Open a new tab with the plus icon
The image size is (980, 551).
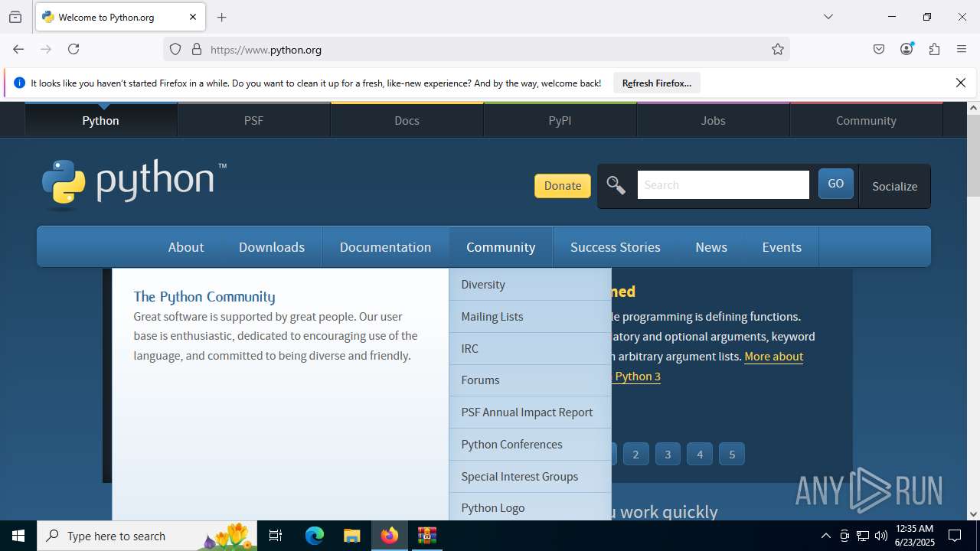[x=222, y=17]
